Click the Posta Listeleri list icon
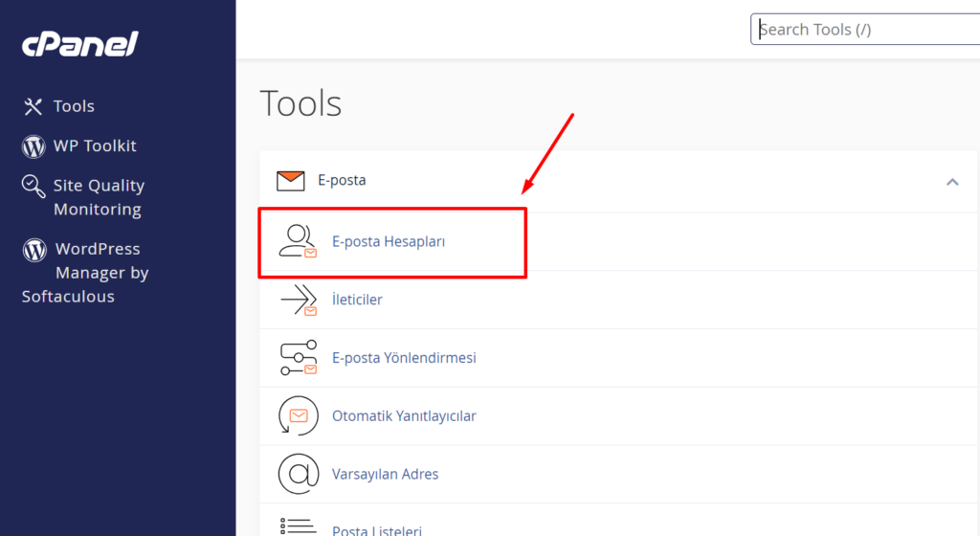The image size is (980, 536). tap(299, 526)
